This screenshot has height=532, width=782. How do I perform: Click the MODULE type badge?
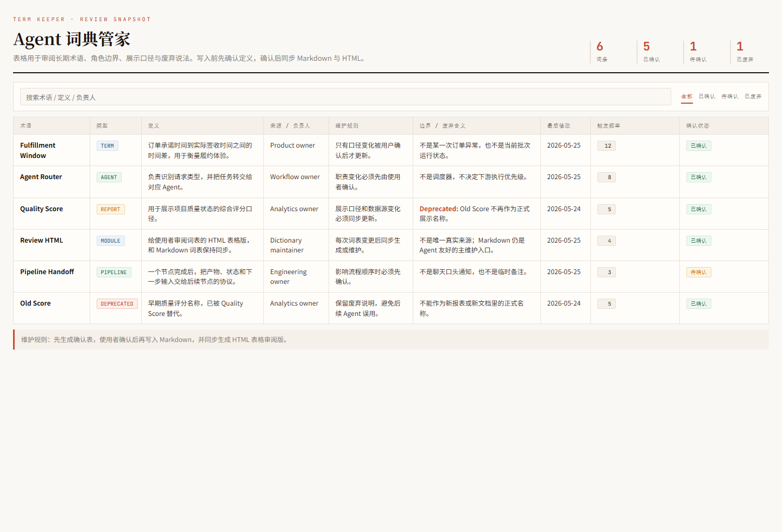pos(111,241)
